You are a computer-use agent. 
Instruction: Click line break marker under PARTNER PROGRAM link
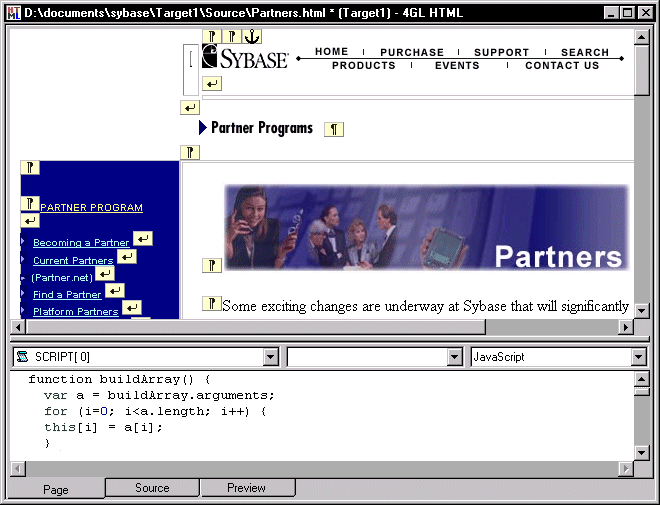point(30,221)
